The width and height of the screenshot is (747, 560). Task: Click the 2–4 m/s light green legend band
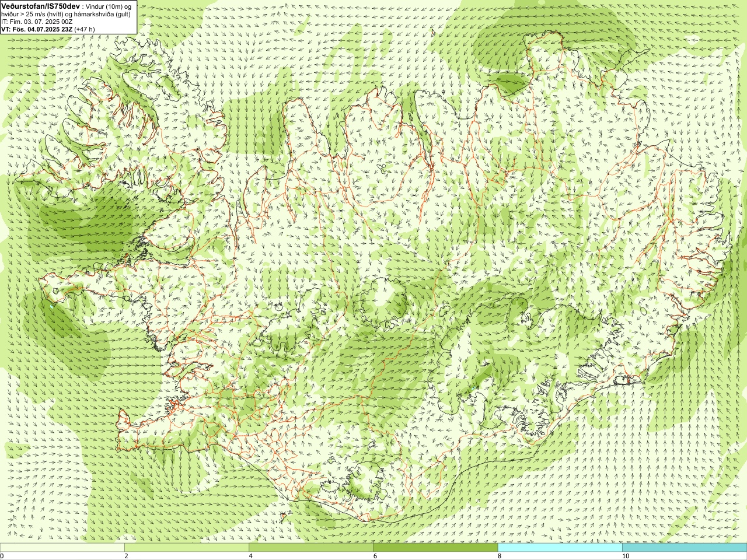tap(187, 548)
